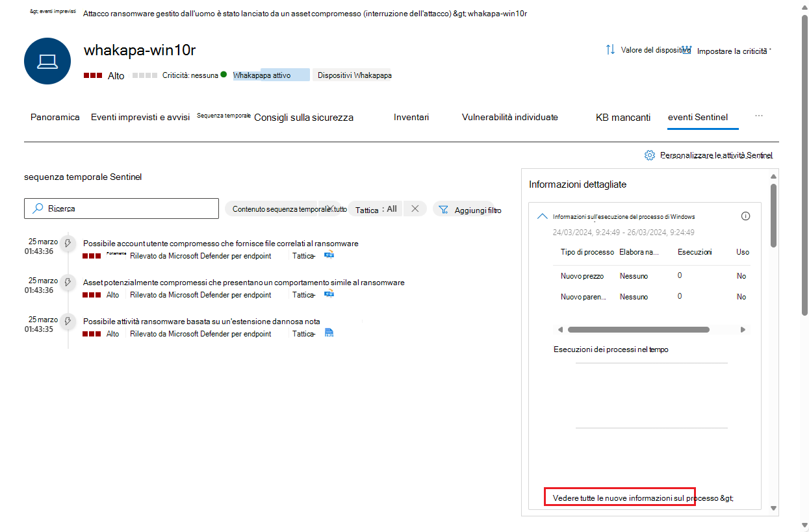Click details panel scroll down arrow
Image resolution: width=809 pixels, height=532 pixels.
click(773, 508)
